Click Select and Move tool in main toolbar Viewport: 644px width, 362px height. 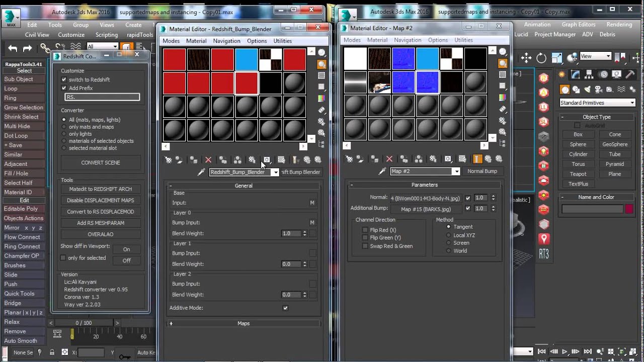[526, 58]
